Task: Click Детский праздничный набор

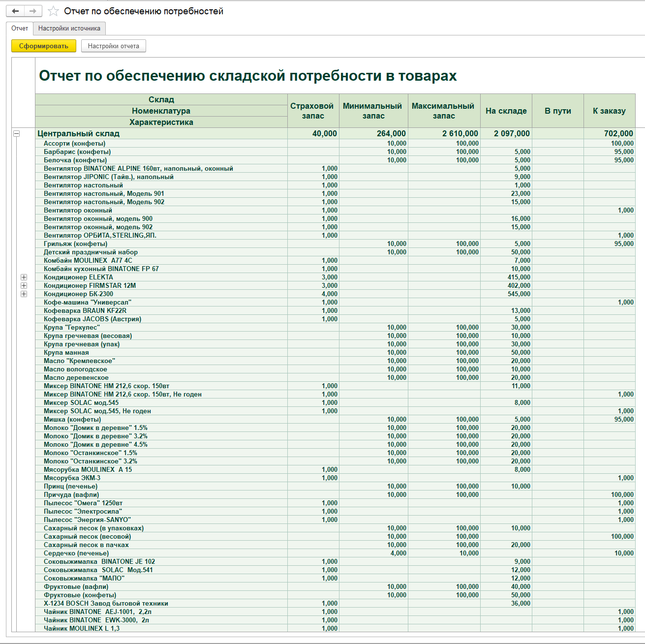Action: coord(91,252)
